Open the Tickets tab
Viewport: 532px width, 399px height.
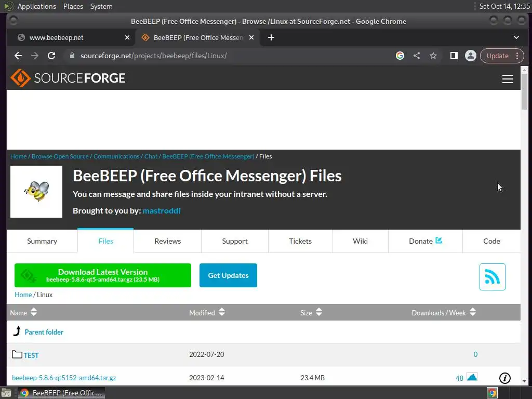[x=300, y=241]
